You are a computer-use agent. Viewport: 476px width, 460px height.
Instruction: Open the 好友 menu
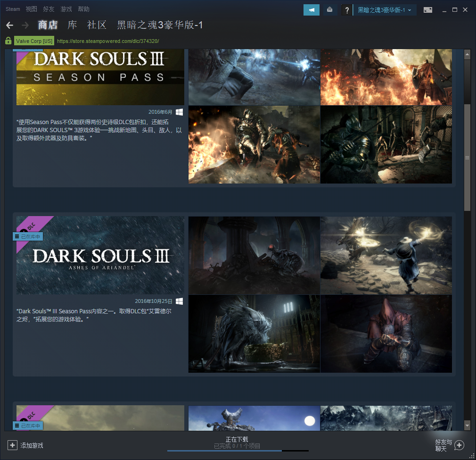point(49,9)
